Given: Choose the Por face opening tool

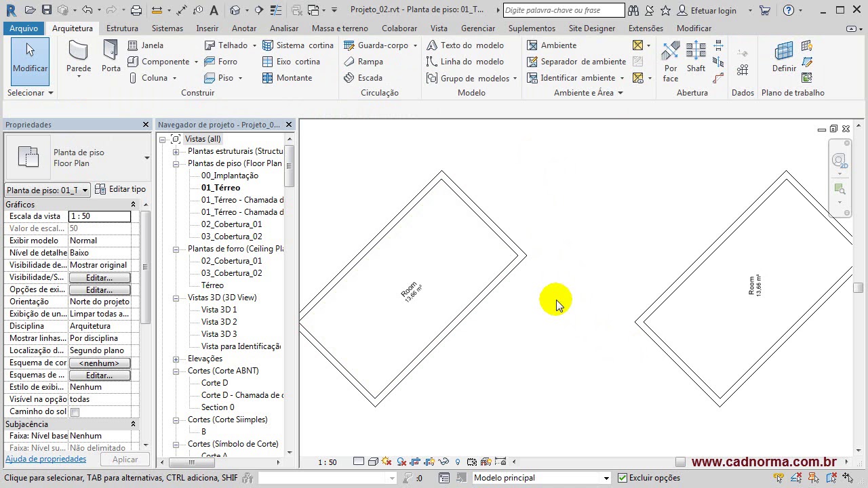Looking at the screenshot, I should (671, 61).
